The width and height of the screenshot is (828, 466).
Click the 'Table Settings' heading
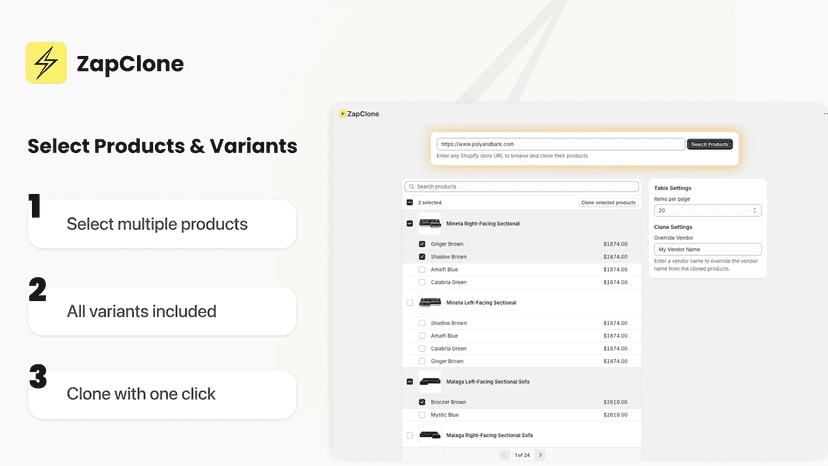pyautogui.click(x=672, y=188)
